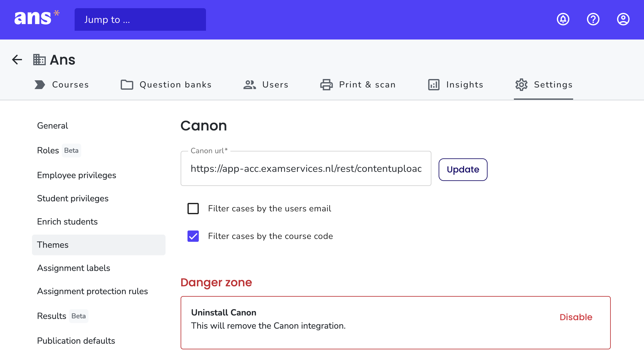The width and height of the screenshot is (644, 355).
Task: Click into the Canon url field
Action: click(x=306, y=168)
